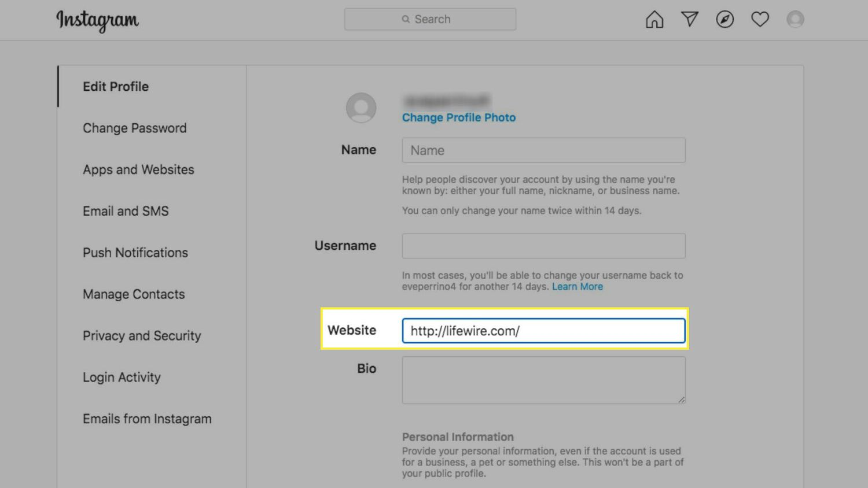Open activity feed heart icon
868x488 pixels.
(760, 20)
